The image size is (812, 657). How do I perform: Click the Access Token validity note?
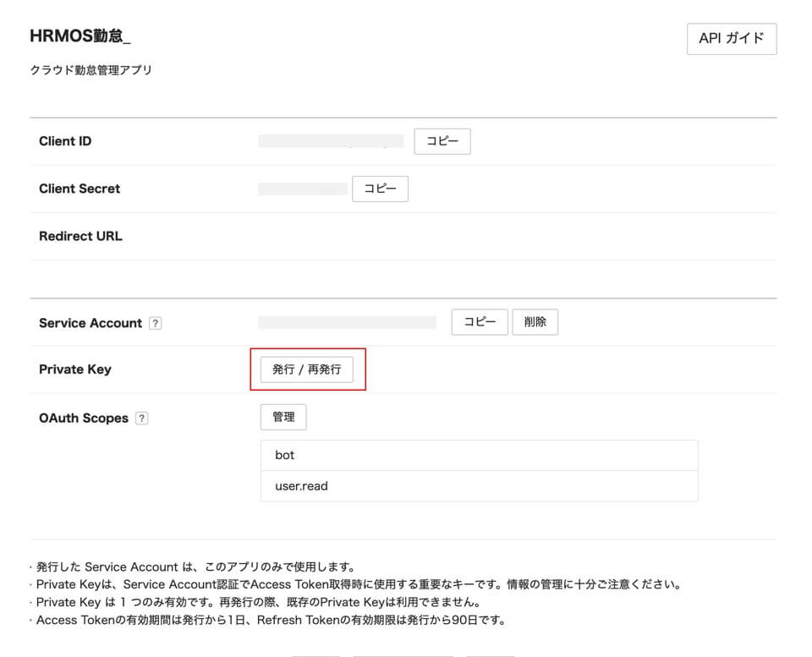click(271, 621)
